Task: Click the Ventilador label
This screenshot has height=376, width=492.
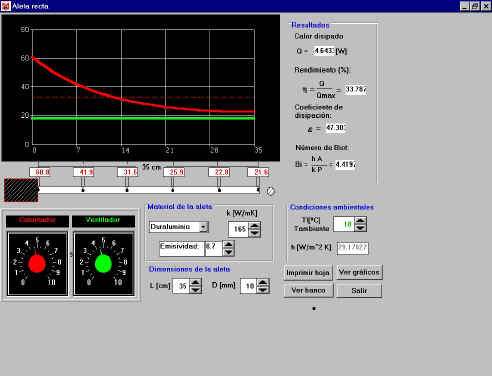Action: point(103,220)
